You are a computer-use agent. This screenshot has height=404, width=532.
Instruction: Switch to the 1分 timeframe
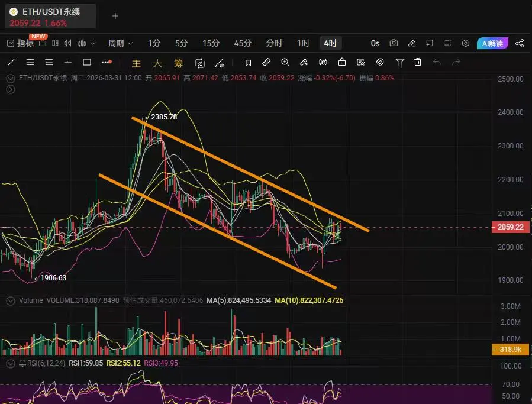click(154, 43)
